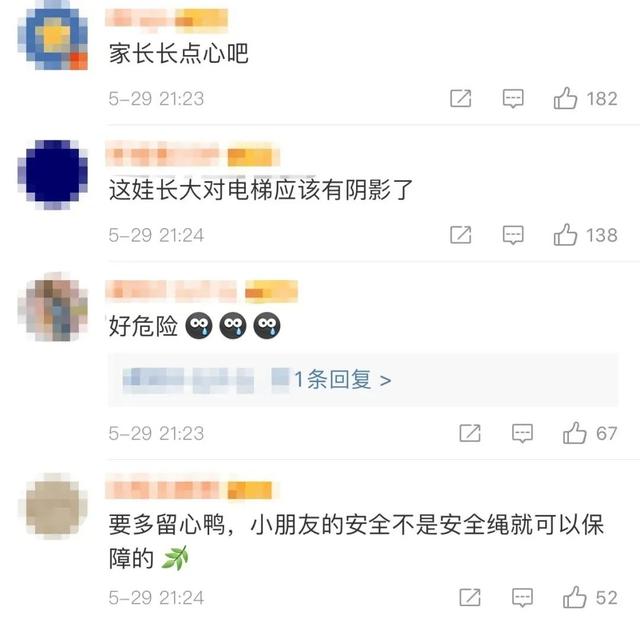Like the comment about 电梯 阴影
This screenshot has width=640, height=618.
(565, 235)
